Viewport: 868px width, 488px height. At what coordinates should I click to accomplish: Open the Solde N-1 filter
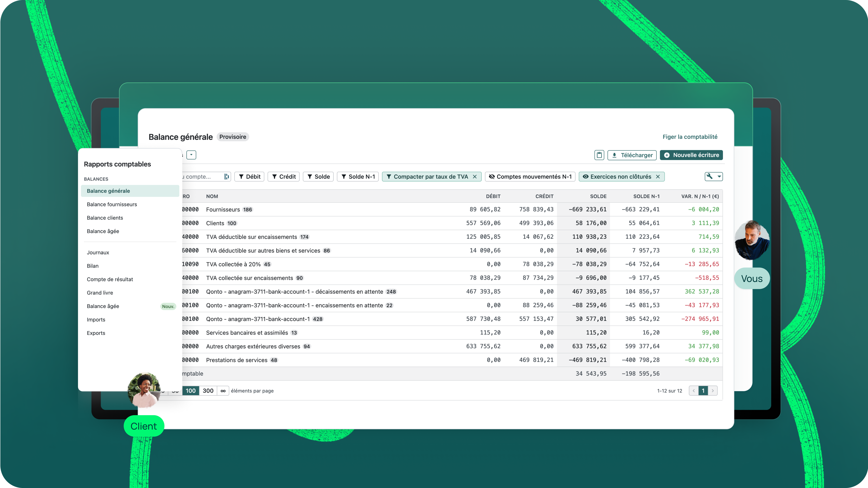(x=358, y=177)
